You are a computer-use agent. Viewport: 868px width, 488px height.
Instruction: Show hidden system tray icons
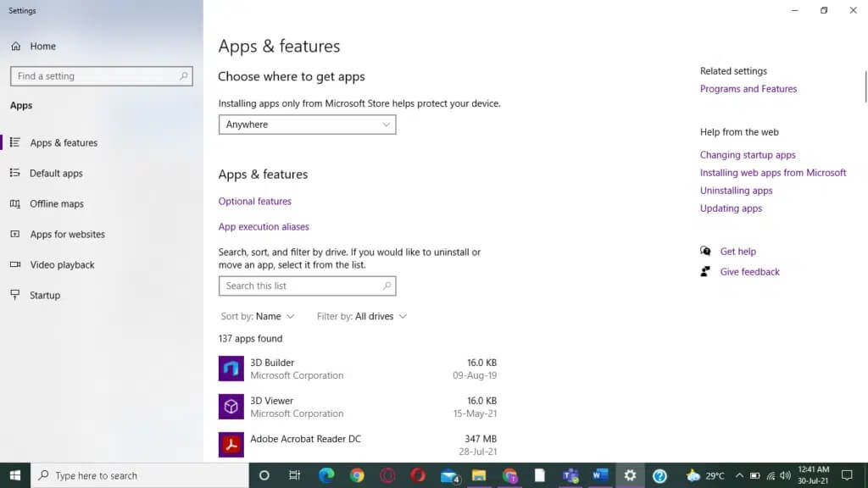(x=739, y=475)
